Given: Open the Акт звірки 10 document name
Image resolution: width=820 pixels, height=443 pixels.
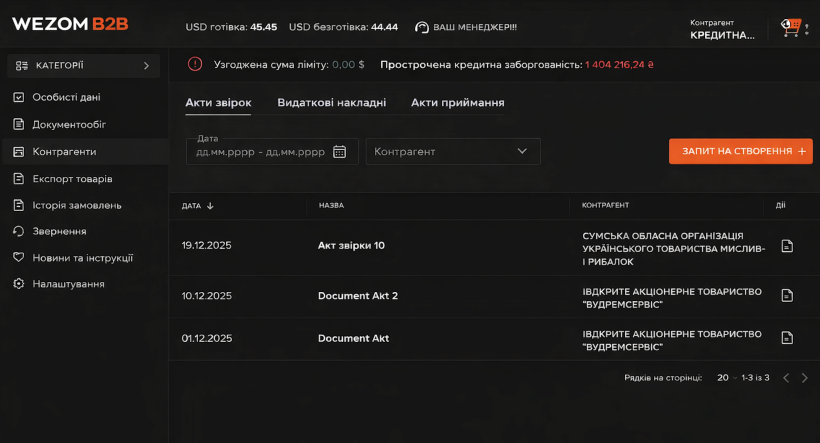Looking at the screenshot, I should click(351, 245).
